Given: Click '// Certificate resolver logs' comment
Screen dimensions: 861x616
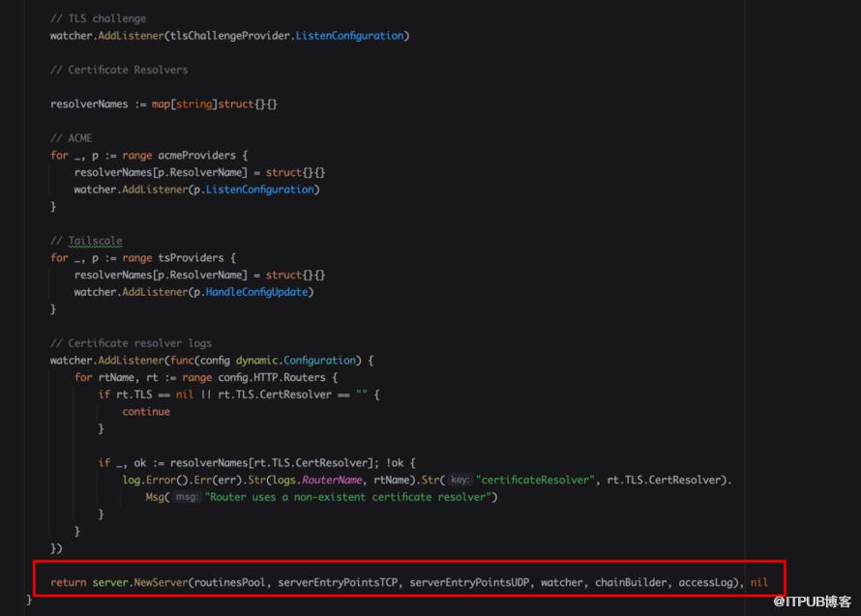Looking at the screenshot, I should 132,343.
